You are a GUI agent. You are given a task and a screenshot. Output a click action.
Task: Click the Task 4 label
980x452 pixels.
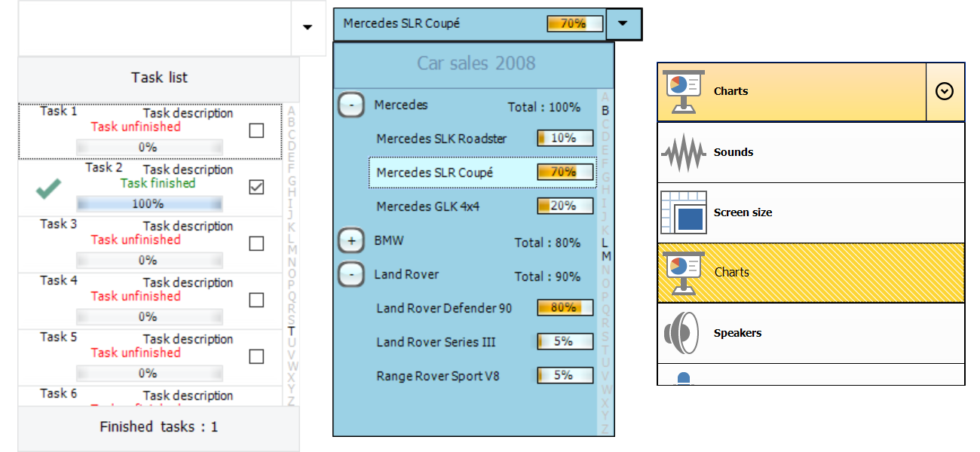59,281
